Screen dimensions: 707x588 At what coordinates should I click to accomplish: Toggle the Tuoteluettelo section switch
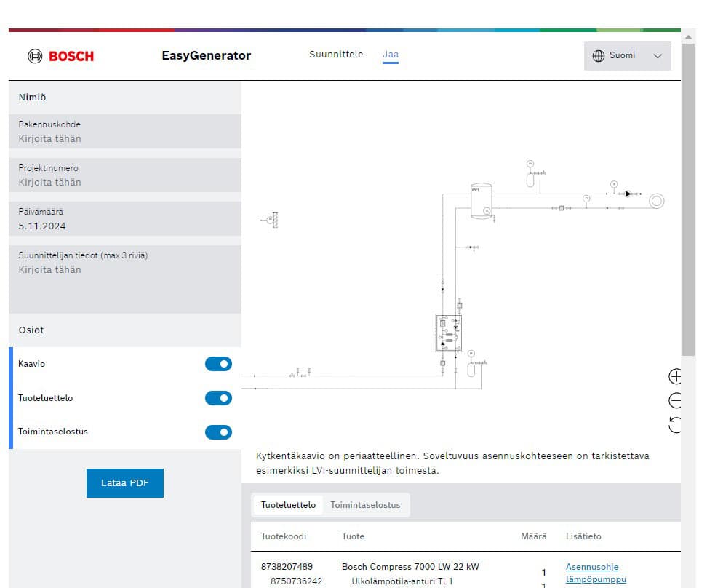(218, 398)
